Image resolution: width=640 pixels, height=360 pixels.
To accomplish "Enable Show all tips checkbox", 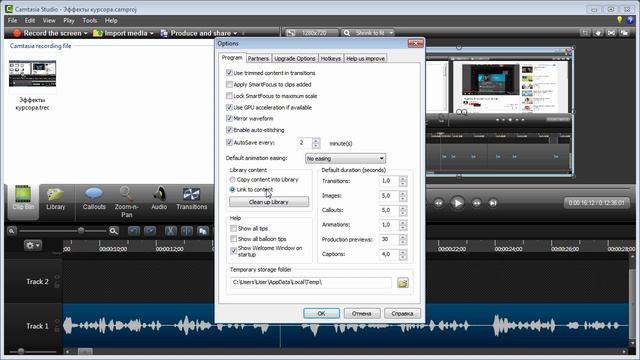I will pos(233,228).
